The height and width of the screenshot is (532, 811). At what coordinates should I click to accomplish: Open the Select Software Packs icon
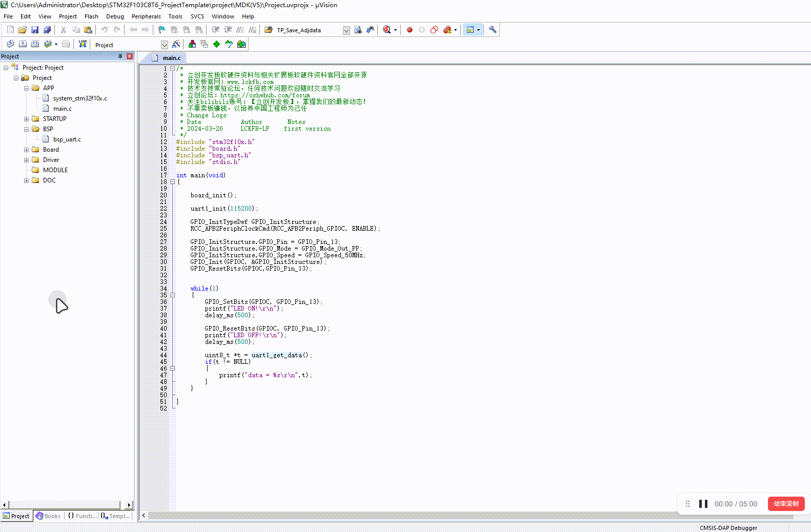pyautogui.click(x=229, y=44)
